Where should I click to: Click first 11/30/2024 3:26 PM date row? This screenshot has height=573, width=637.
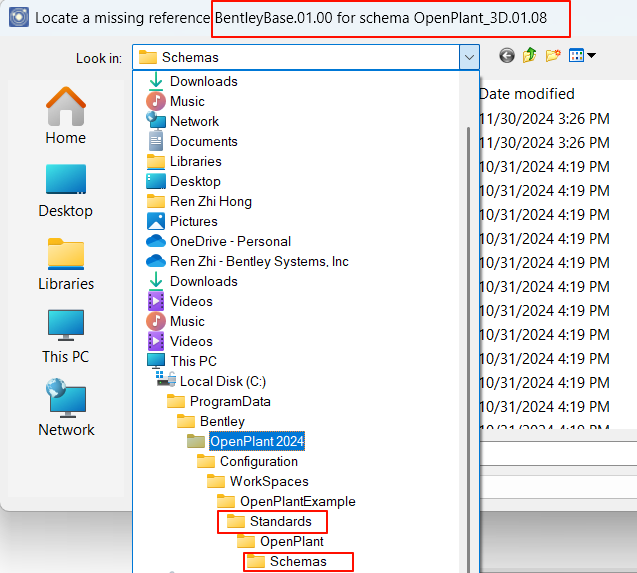pyautogui.click(x=544, y=119)
